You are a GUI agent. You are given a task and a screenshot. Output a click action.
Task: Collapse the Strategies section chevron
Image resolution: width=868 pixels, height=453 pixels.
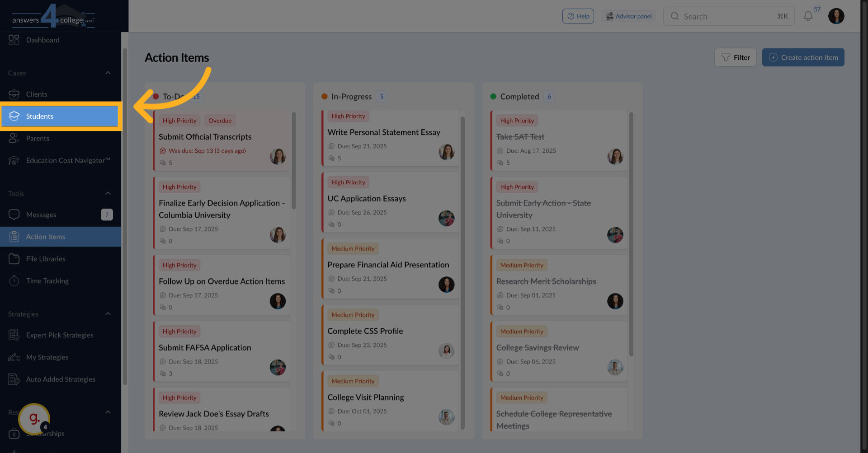click(x=108, y=314)
